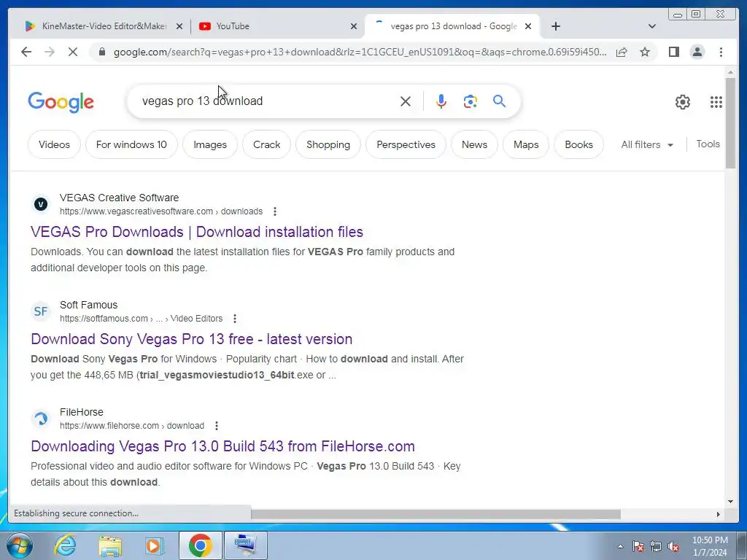Viewport: 747px width, 560px height.
Task: Open the On-Screen Keyboard taskbar app
Action: tap(246, 545)
